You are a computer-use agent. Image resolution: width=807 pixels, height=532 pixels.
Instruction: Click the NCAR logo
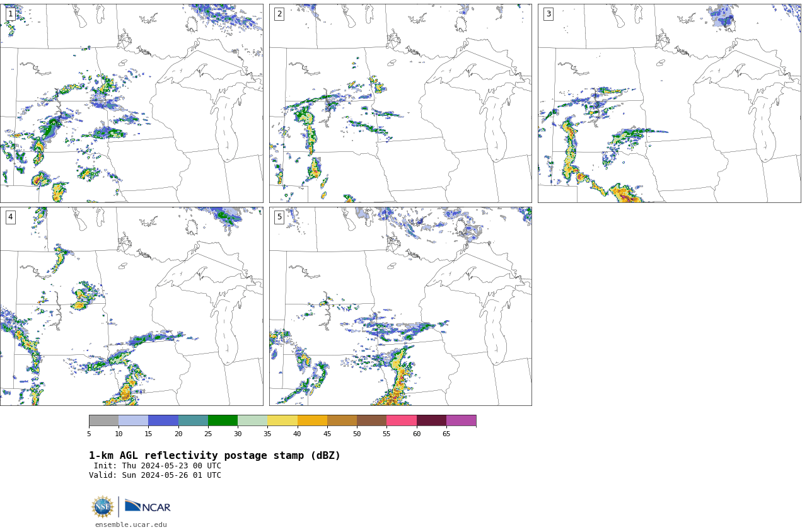click(148, 506)
